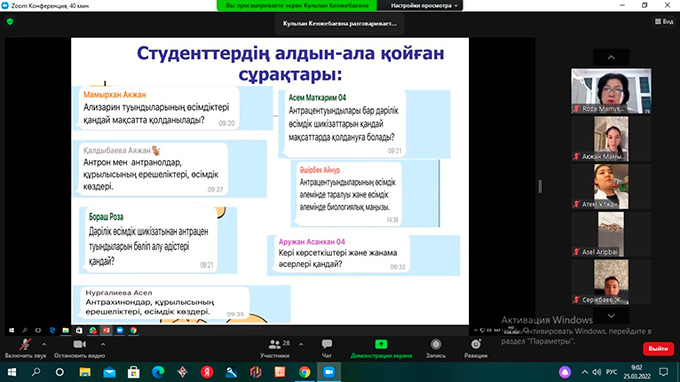Leave the meeting with Выйти
Image resolution: width=680 pixels, height=382 pixels.
click(658, 349)
